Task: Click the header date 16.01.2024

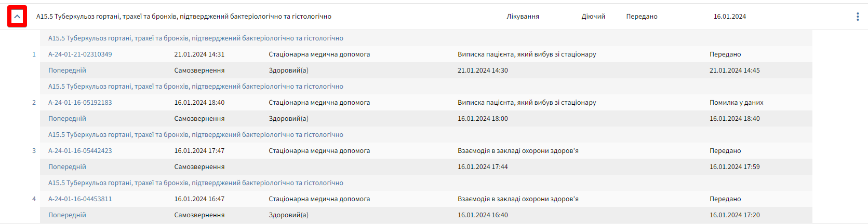Action: pos(729,17)
